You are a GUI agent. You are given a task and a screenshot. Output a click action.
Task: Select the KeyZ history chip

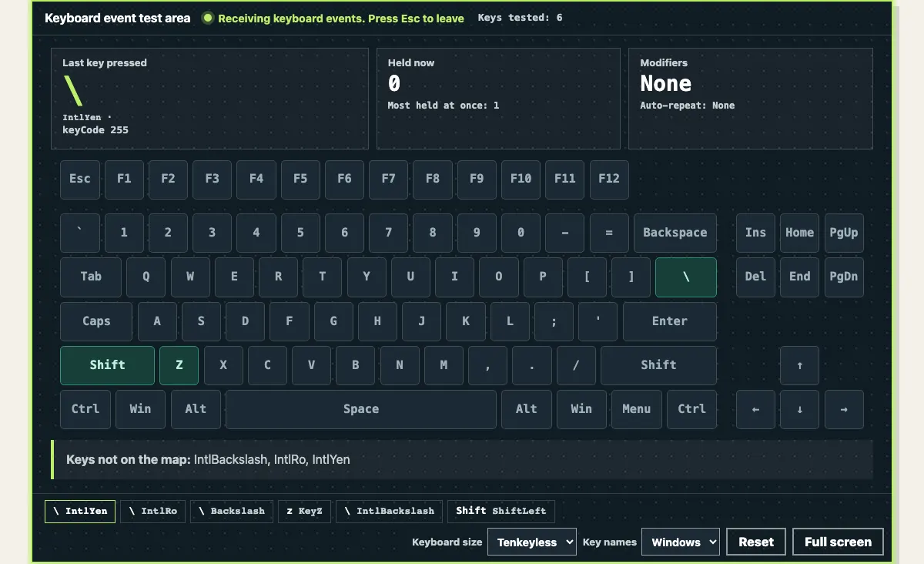(x=304, y=511)
